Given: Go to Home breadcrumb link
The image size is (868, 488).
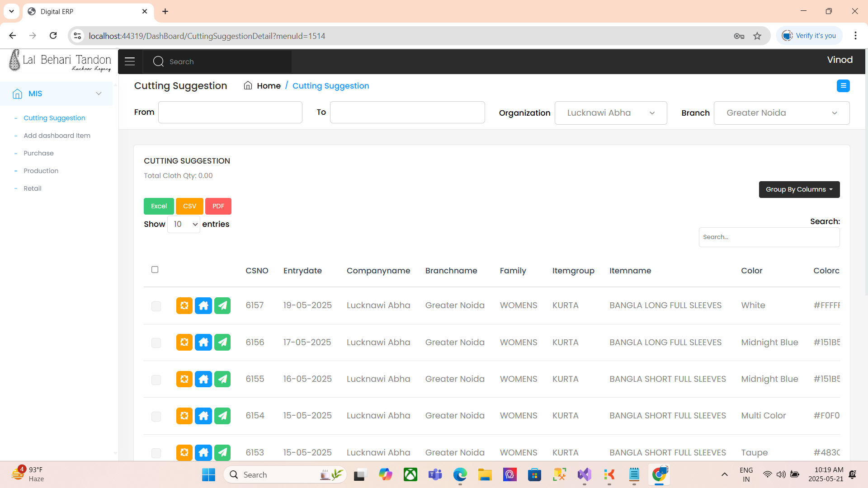Looking at the screenshot, I should point(269,86).
